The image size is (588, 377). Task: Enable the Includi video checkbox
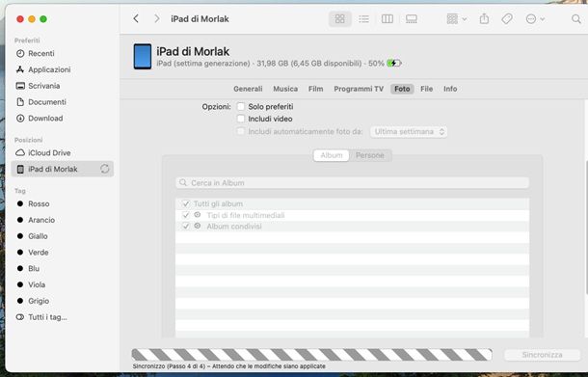click(241, 119)
